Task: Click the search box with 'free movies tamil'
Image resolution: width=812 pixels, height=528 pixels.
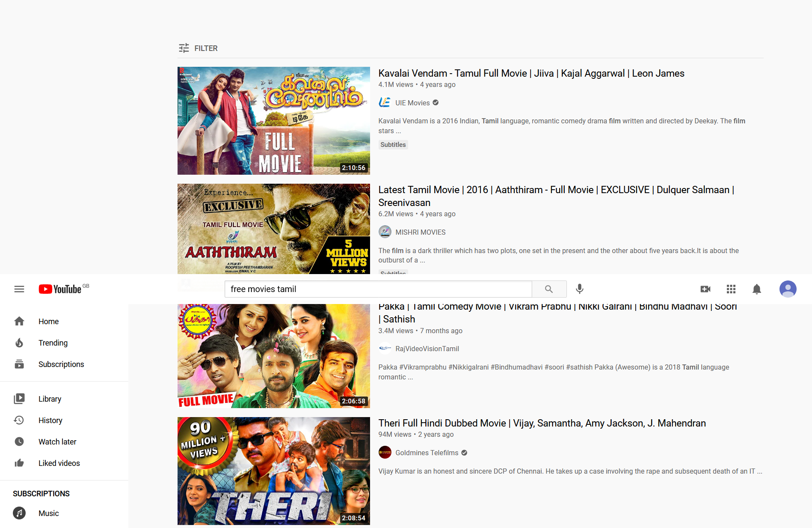Action: click(378, 289)
